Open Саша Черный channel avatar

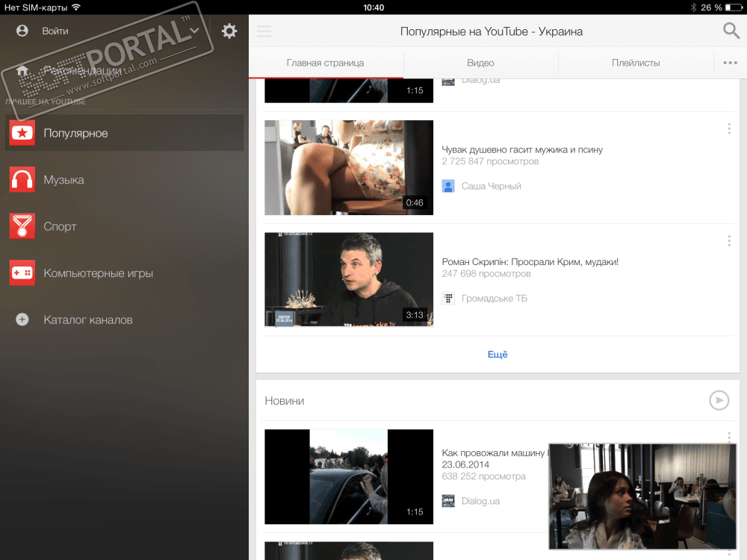click(448, 186)
